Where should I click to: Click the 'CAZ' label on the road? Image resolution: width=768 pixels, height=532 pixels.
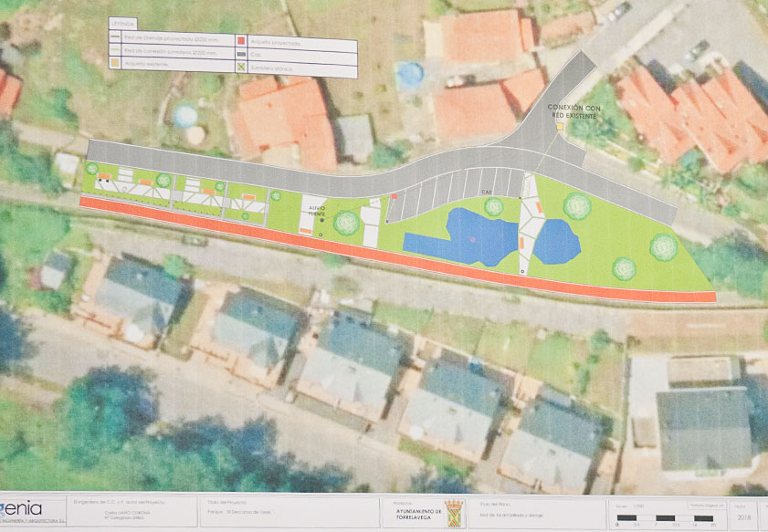(x=488, y=193)
